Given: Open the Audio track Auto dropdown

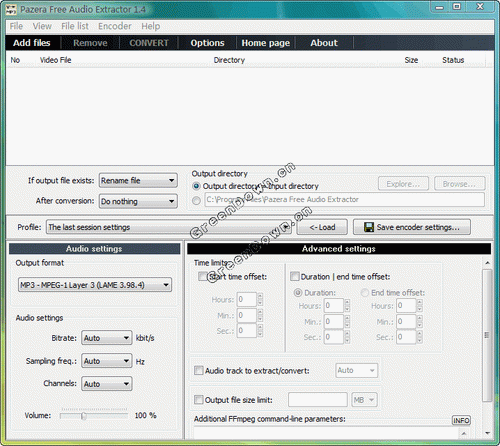Looking at the screenshot, I should 356,370.
